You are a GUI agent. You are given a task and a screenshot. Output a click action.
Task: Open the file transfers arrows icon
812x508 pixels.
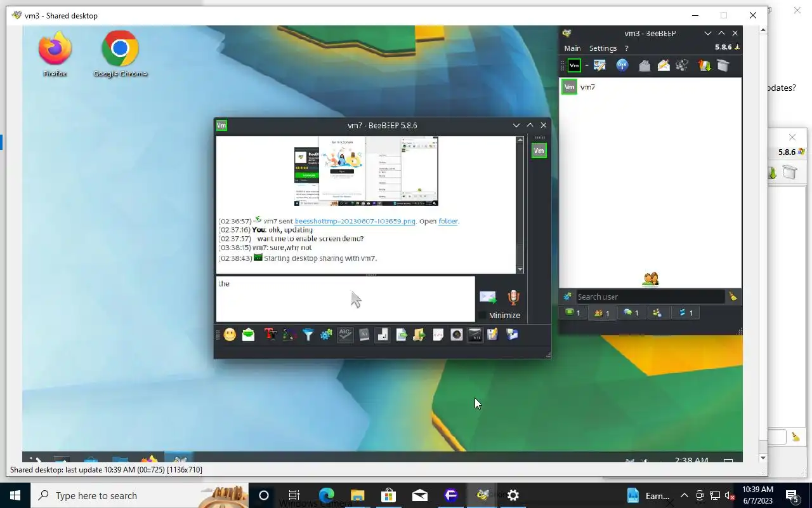704,65
